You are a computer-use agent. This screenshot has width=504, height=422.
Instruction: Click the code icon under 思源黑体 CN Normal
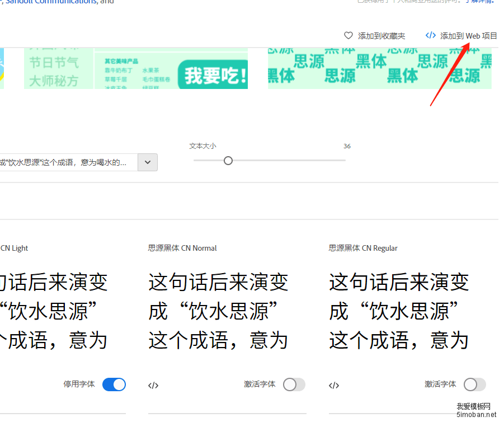pyautogui.click(x=153, y=385)
